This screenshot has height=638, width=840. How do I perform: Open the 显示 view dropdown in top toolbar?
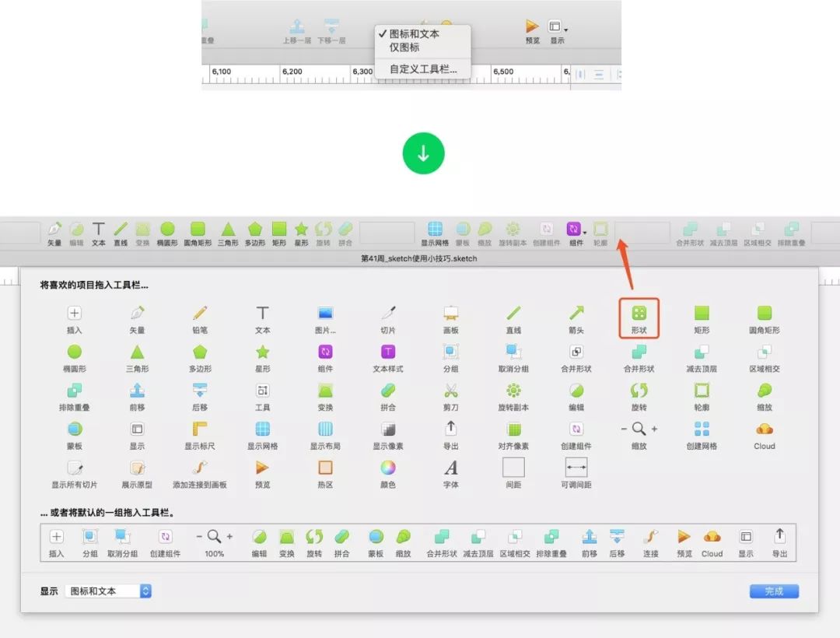[x=557, y=32]
